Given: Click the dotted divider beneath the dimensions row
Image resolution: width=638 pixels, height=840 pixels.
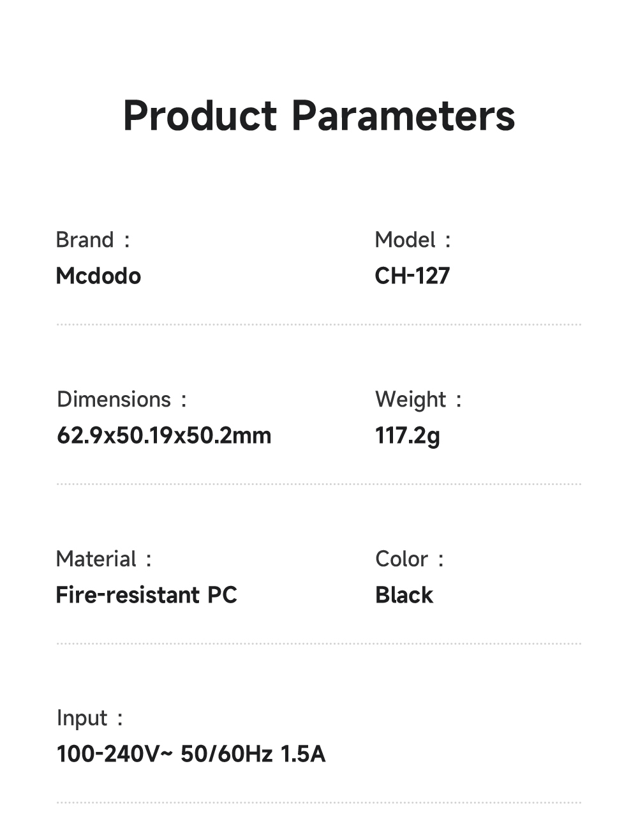Looking at the screenshot, I should click(318, 484).
